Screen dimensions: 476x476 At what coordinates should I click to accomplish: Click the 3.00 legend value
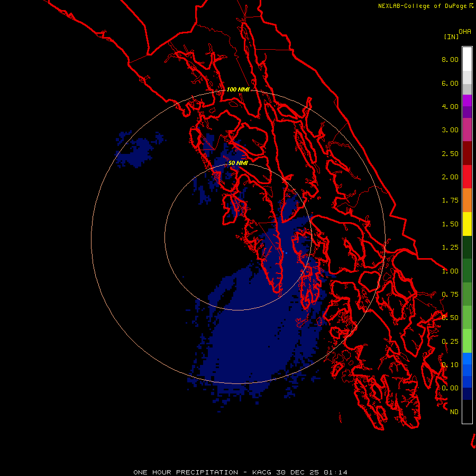pyautogui.click(x=450, y=130)
